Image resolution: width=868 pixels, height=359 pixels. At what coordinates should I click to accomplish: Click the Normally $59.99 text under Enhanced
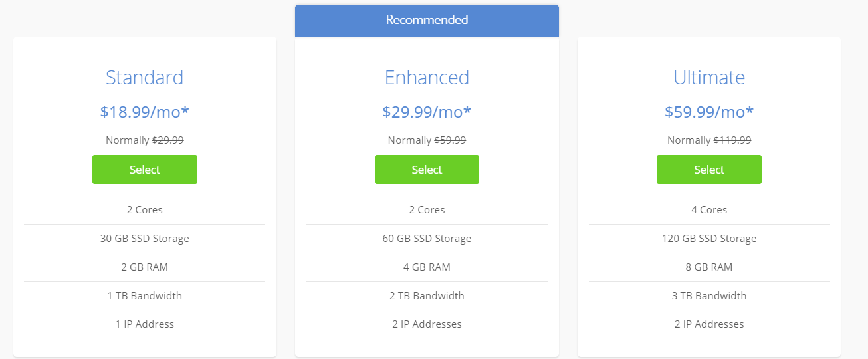(x=427, y=140)
